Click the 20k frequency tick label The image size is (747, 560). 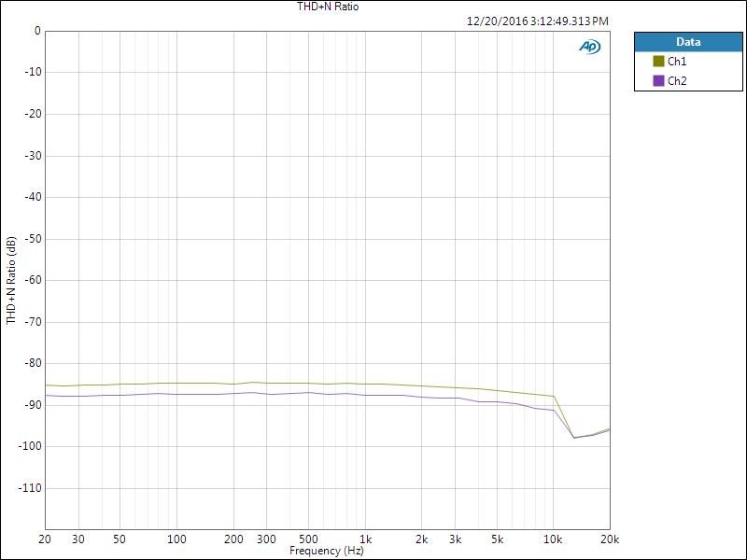tap(610, 539)
